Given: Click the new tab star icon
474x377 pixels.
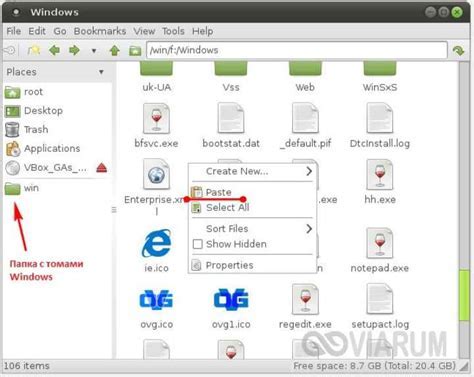Looking at the screenshot, I should 34,50.
